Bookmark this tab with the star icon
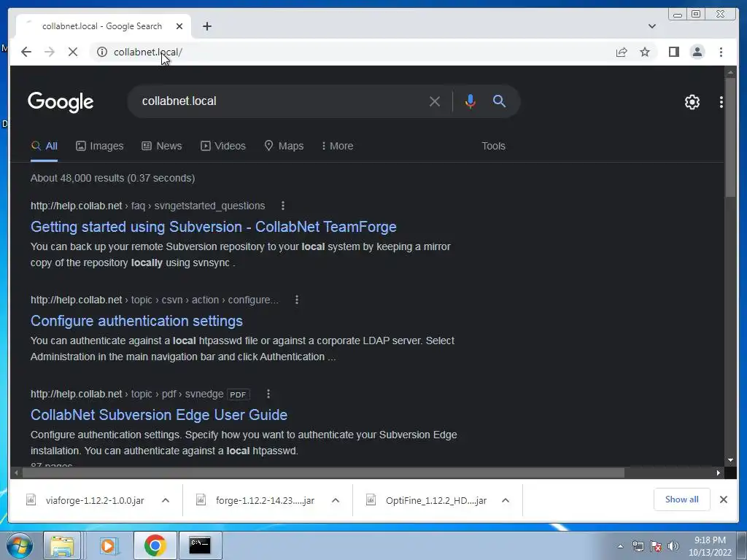The height and width of the screenshot is (560, 747). (645, 52)
